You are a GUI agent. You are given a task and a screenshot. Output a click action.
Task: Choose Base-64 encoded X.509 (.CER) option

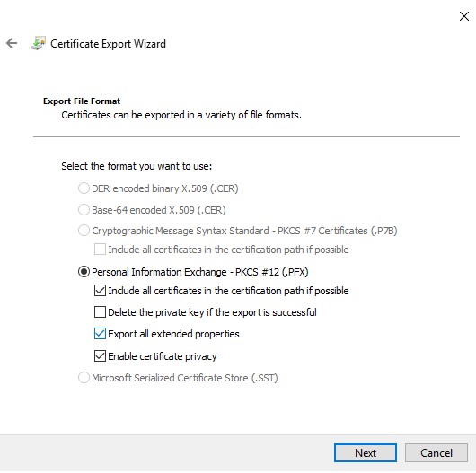click(84, 210)
